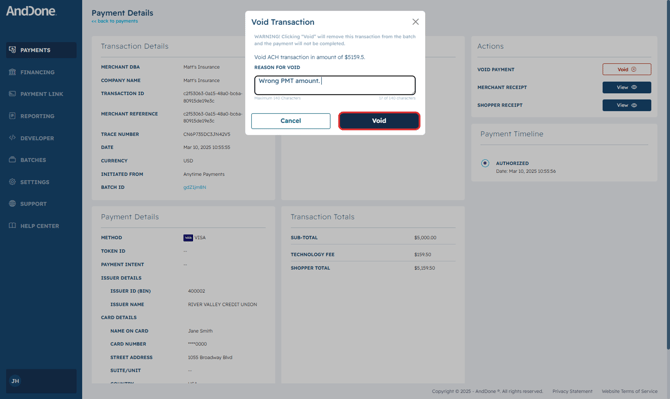Click the red-outlined Void Payment button
The width and height of the screenshot is (670, 399).
click(627, 69)
